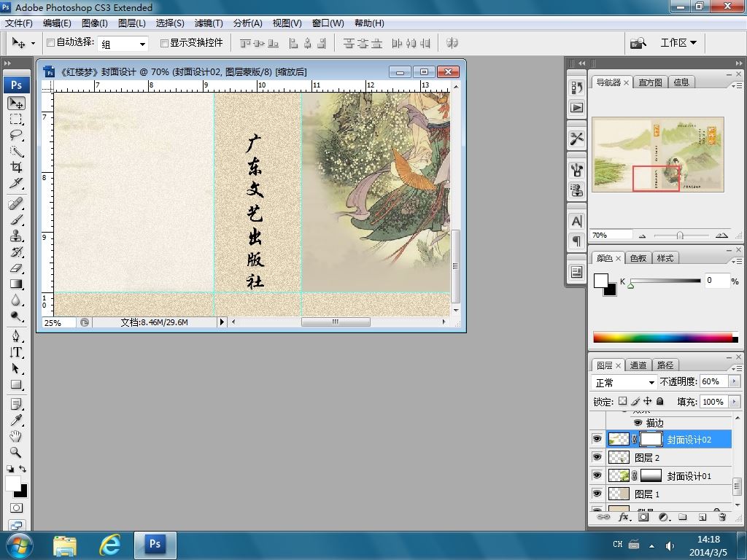747x560 pixels.
Task: Open status bar info arrow
Action: 222,322
